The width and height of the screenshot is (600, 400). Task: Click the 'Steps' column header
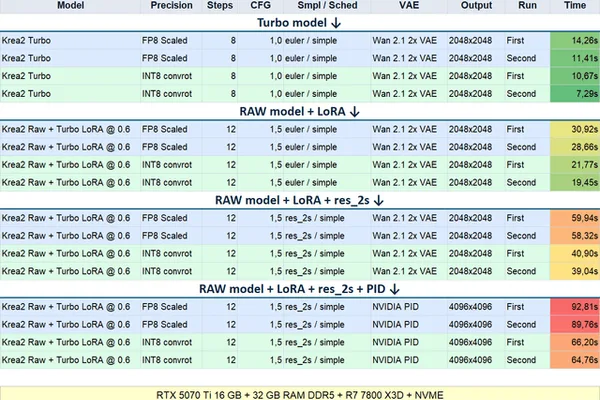pyautogui.click(x=220, y=5)
